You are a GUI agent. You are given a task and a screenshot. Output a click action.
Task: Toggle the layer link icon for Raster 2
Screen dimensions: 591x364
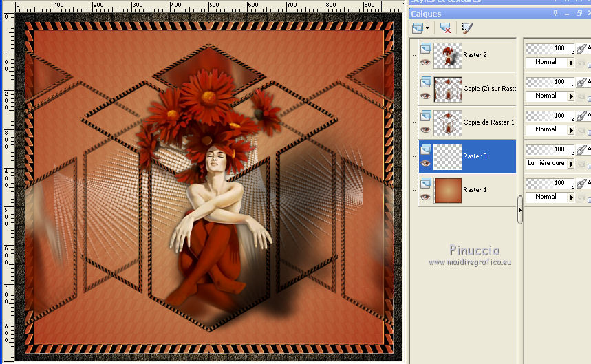(581, 48)
